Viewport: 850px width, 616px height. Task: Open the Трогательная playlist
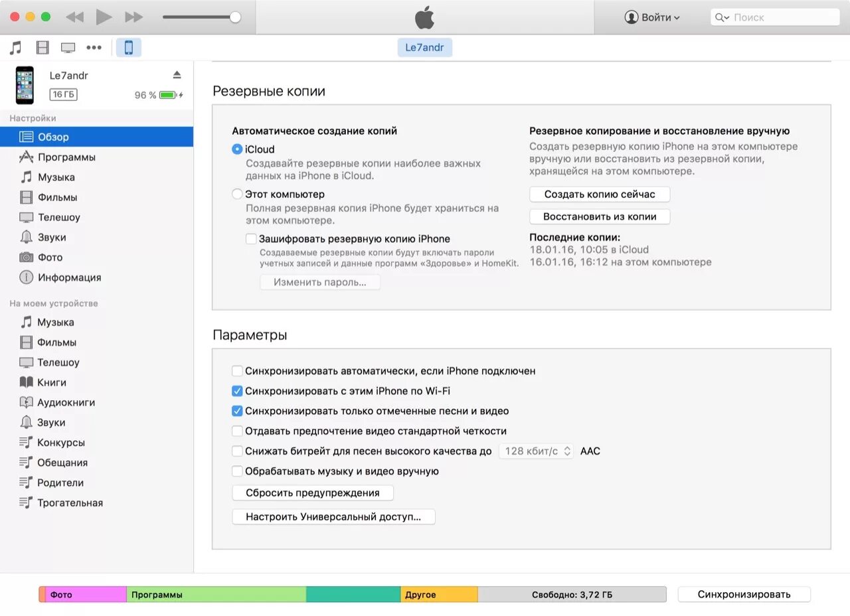tap(96, 502)
